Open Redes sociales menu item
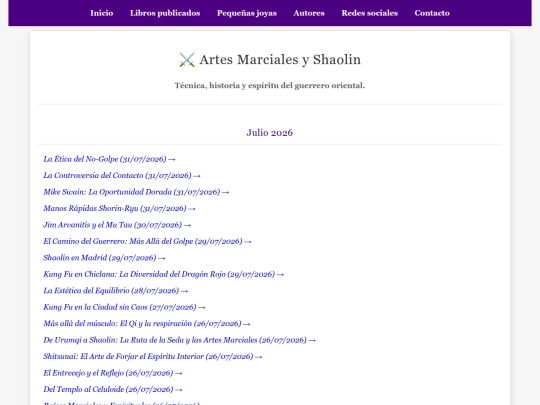 [370, 13]
